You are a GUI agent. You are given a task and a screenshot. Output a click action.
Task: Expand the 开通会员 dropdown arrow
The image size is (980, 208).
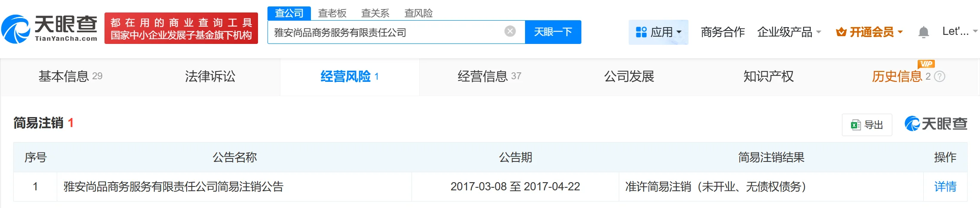(900, 32)
